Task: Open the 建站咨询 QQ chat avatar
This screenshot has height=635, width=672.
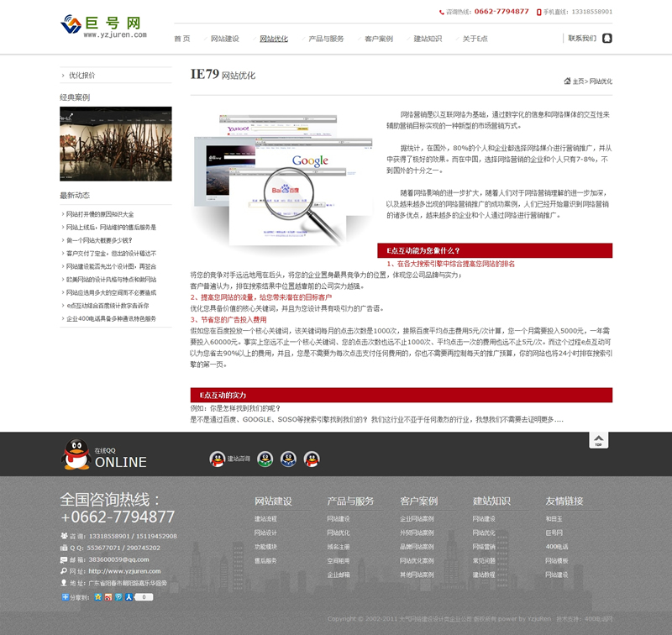Action: (x=217, y=459)
